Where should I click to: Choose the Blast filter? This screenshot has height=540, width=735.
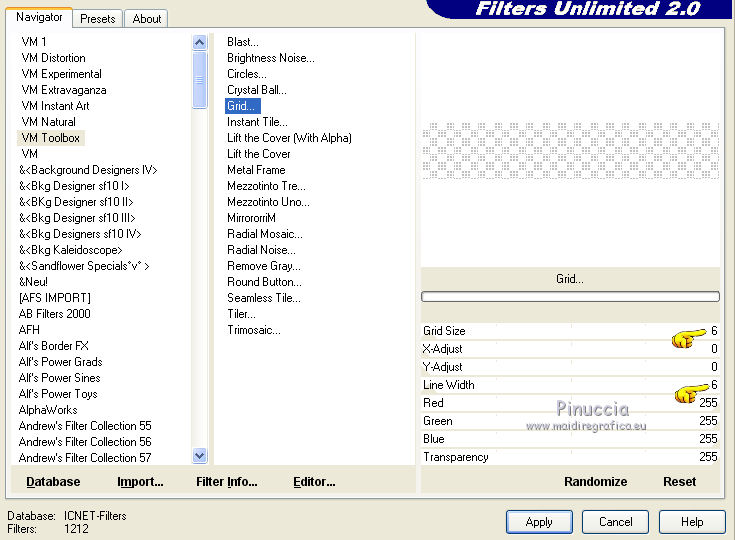tap(242, 42)
